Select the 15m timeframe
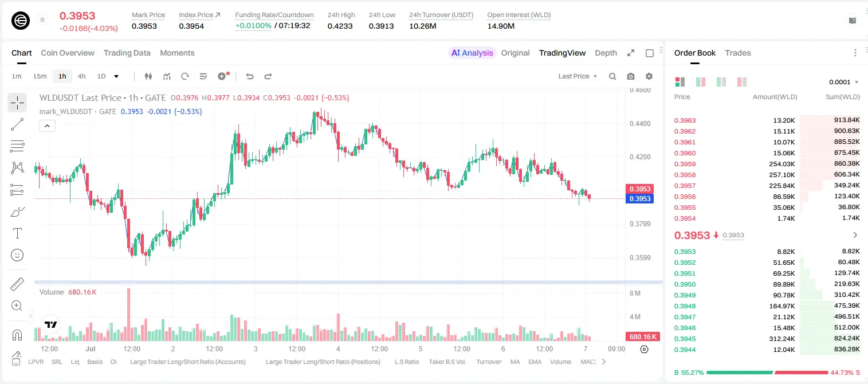Image resolution: width=868 pixels, height=384 pixels. pos(40,76)
